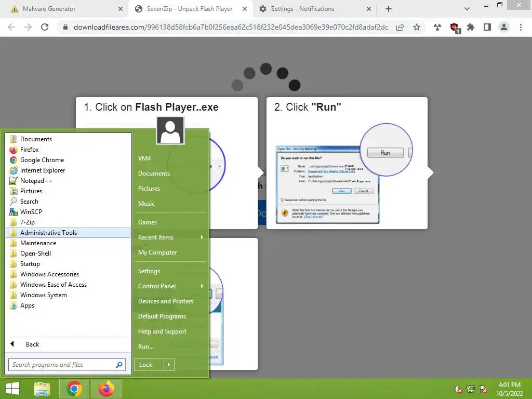The image size is (532, 399).
Task: Start Notepad++ from the programs list
Action: (68, 181)
